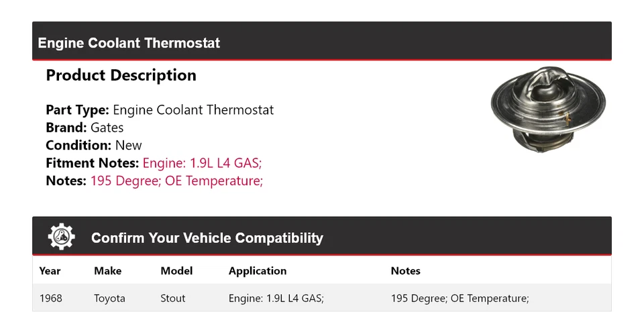
Task: Click the Model column header
Action: tap(176, 271)
